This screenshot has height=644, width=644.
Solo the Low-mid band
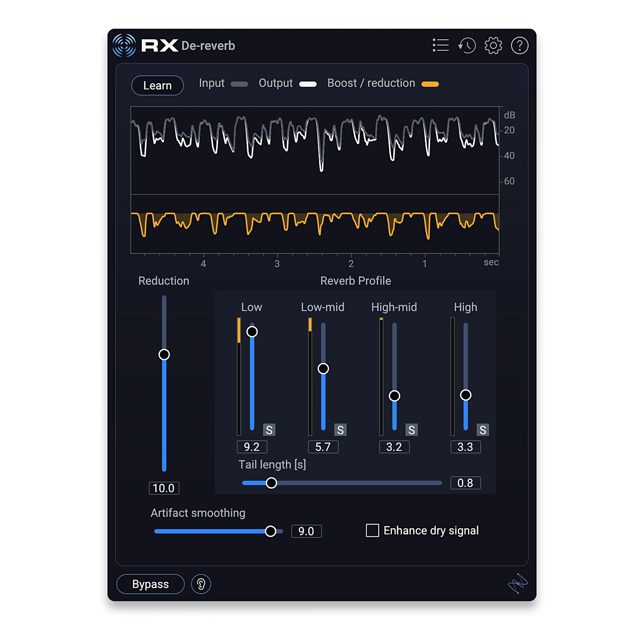click(340, 430)
